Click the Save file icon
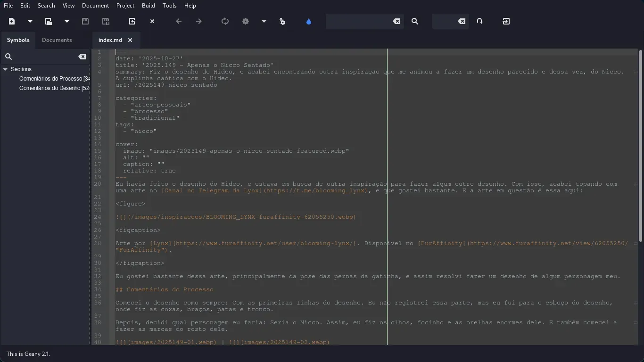The image size is (644, 362). [85, 21]
